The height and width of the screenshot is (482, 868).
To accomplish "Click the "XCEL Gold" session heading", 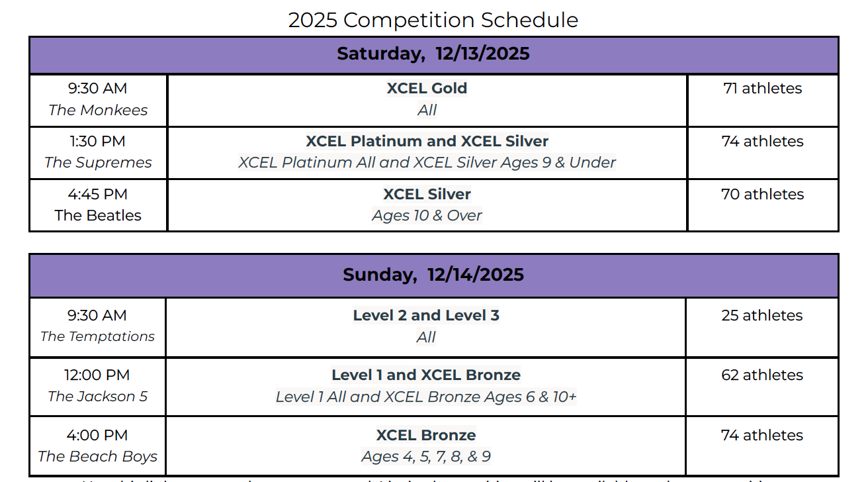I will (x=427, y=88).
